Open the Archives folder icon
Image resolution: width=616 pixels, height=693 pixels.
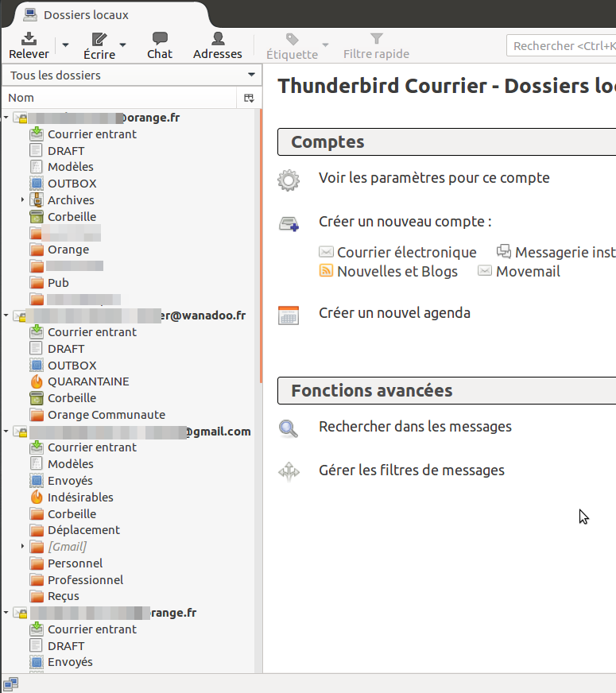(x=37, y=199)
